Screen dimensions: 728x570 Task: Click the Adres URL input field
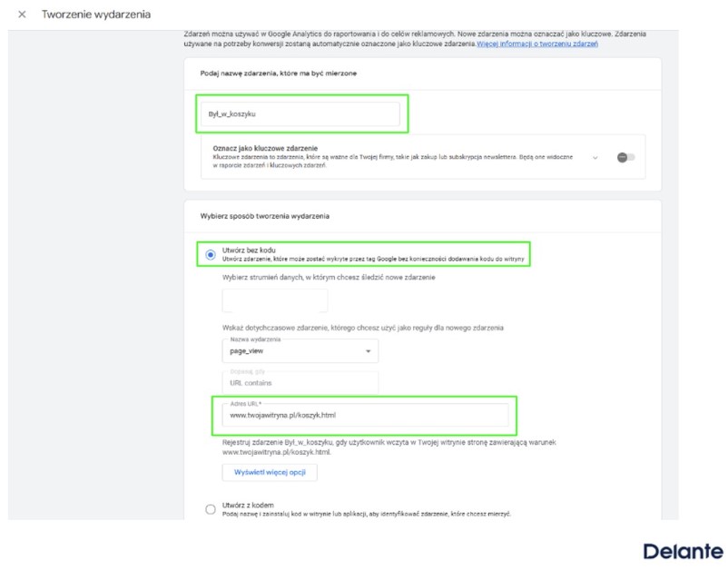pyautogui.click(x=365, y=415)
